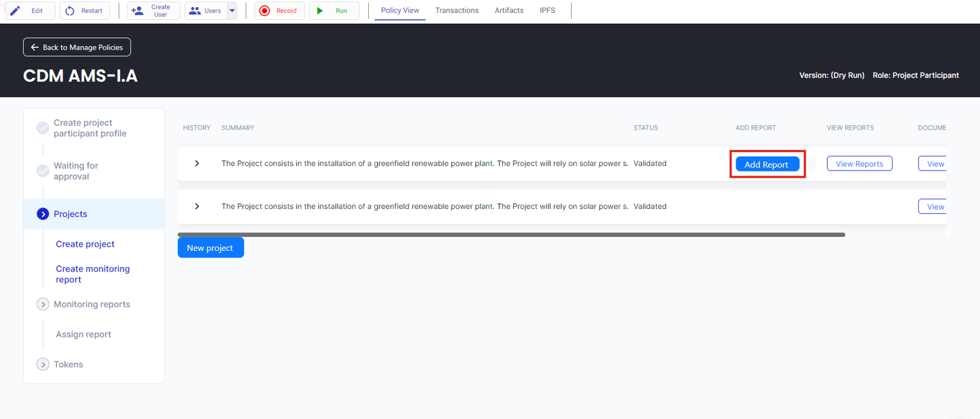Expand history of the second project row

197,206
